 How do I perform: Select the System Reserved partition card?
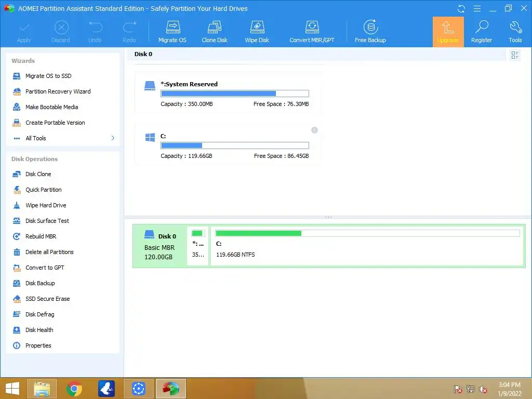228,92
